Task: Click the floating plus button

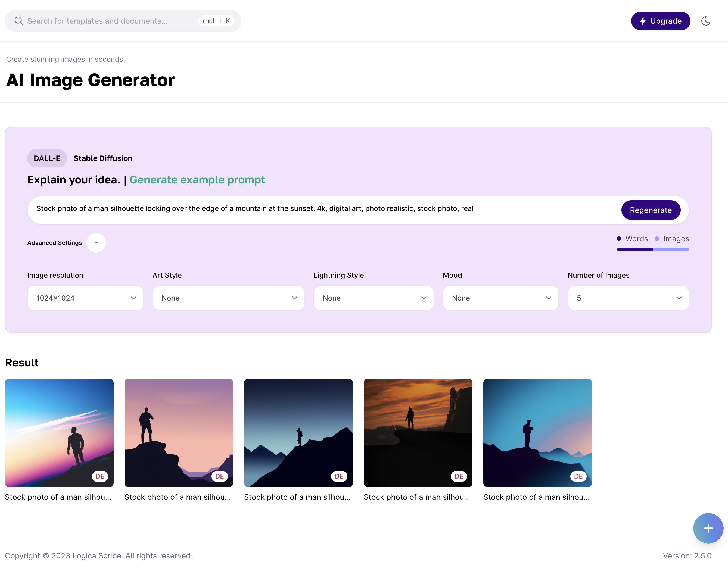Action: click(x=708, y=528)
